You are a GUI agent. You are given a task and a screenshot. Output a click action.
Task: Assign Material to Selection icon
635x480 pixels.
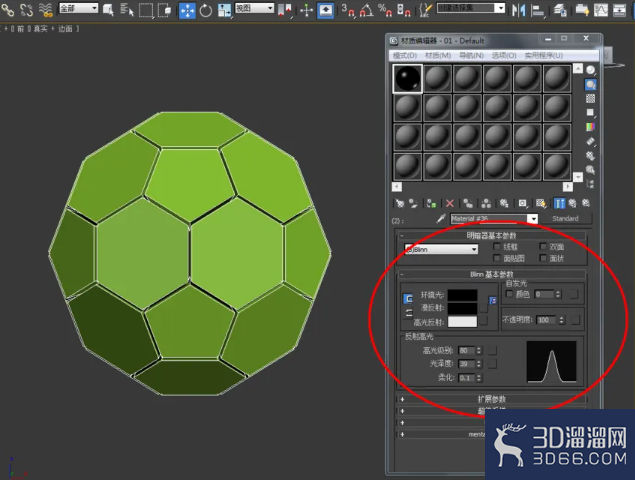(x=431, y=203)
